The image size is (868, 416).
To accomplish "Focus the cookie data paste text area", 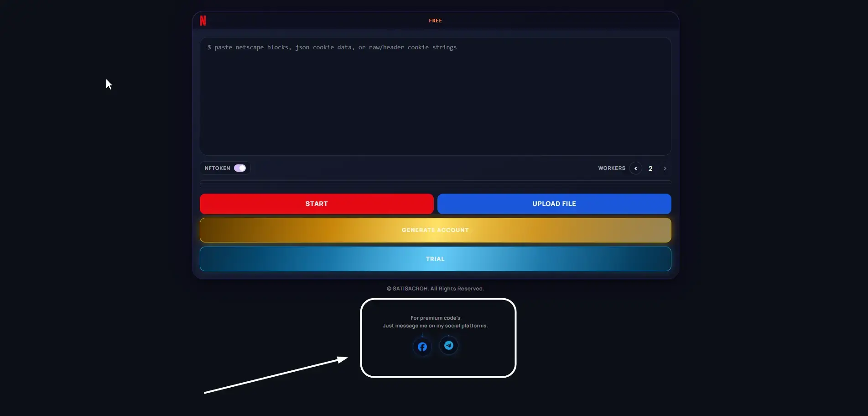I will (x=436, y=96).
